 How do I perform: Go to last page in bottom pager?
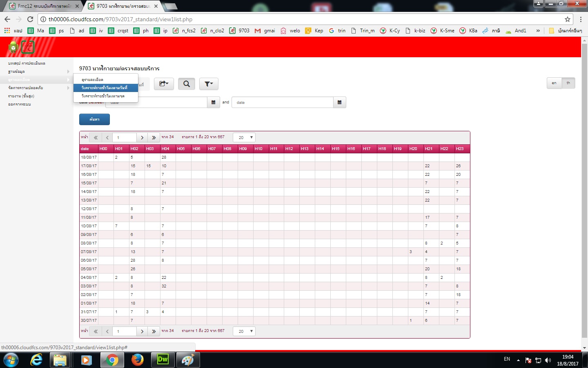[x=154, y=332]
